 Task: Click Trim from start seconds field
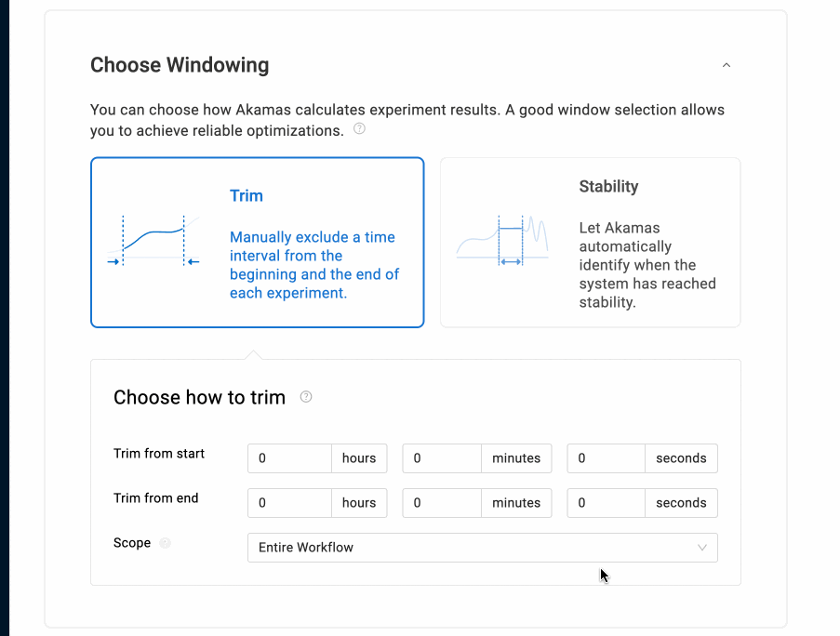coord(606,458)
